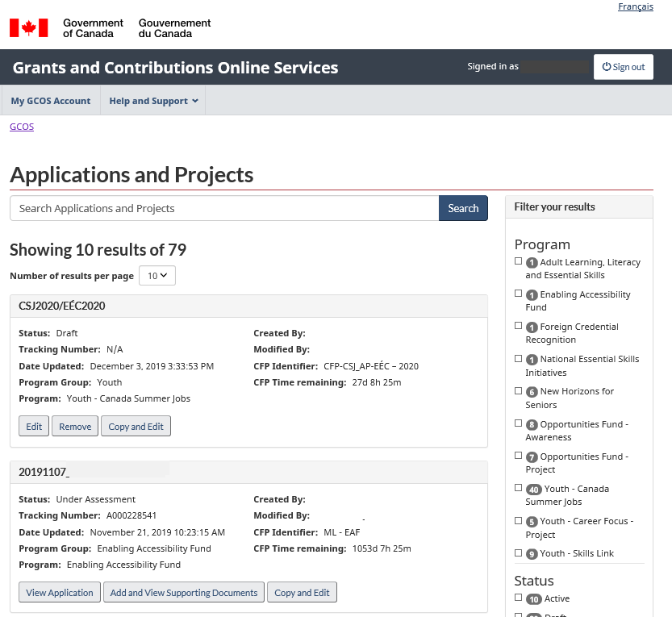The height and width of the screenshot is (617, 672).
Task: Open the results per page dropdown
Action: pyautogui.click(x=157, y=276)
